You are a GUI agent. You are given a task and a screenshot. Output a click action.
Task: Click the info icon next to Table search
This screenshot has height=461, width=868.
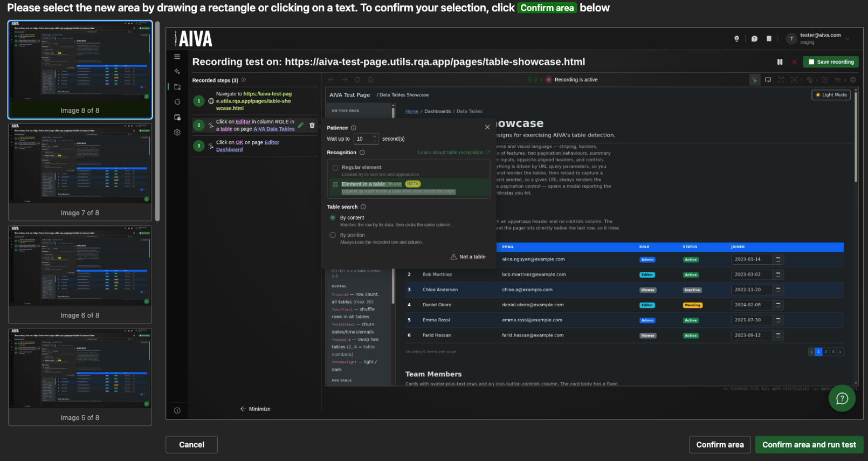pos(363,207)
